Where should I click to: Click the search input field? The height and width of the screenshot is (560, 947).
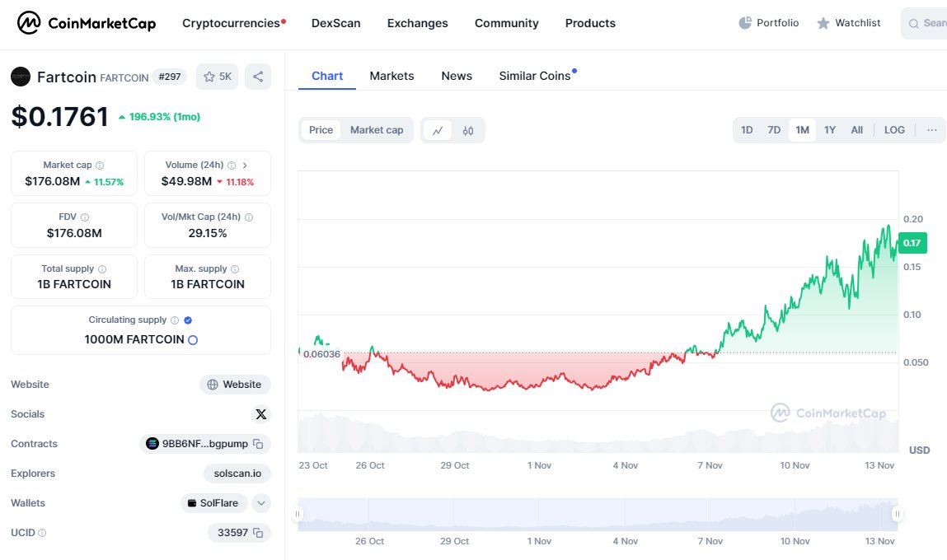(x=924, y=24)
